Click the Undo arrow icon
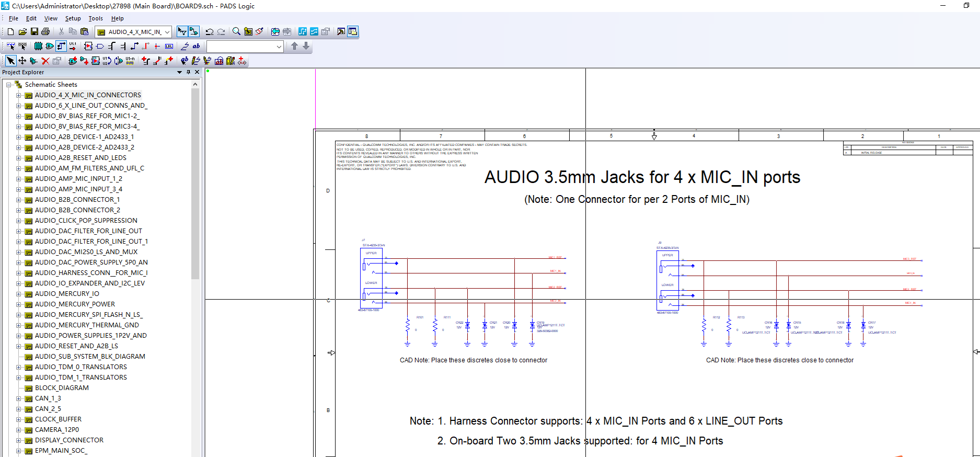Image resolution: width=980 pixels, height=457 pixels. (210, 32)
